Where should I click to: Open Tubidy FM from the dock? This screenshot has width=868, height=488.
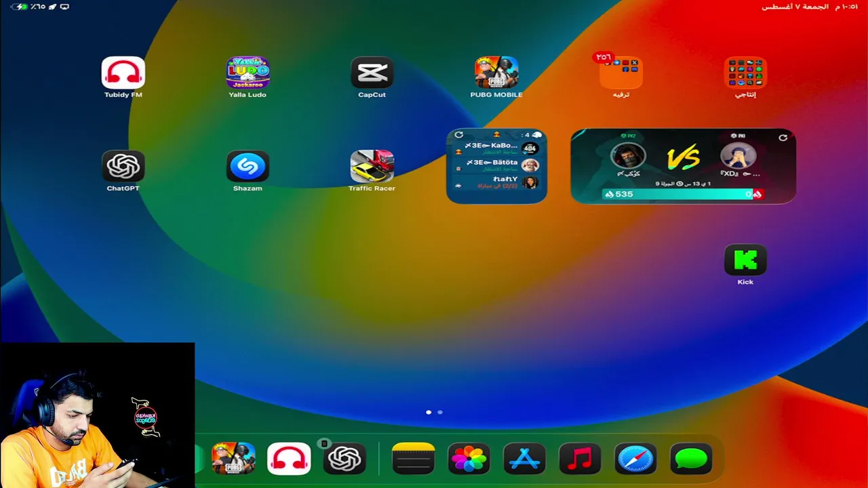click(289, 459)
